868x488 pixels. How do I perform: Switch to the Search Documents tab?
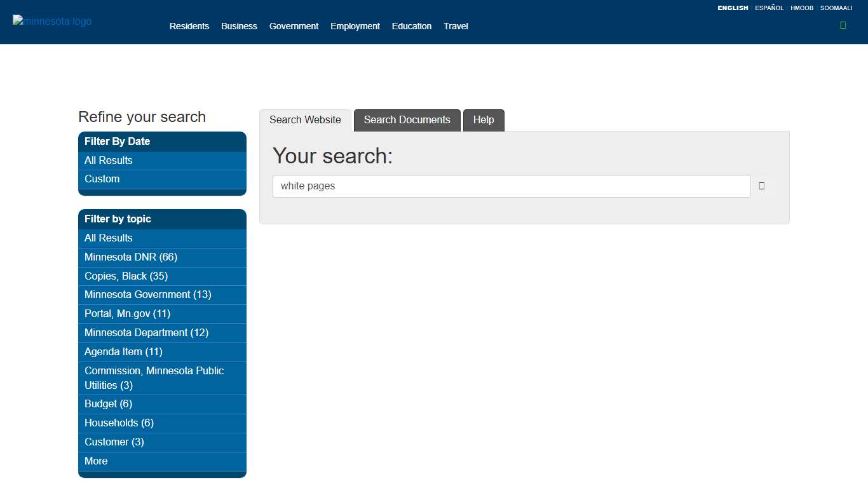click(x=407, y=120)
